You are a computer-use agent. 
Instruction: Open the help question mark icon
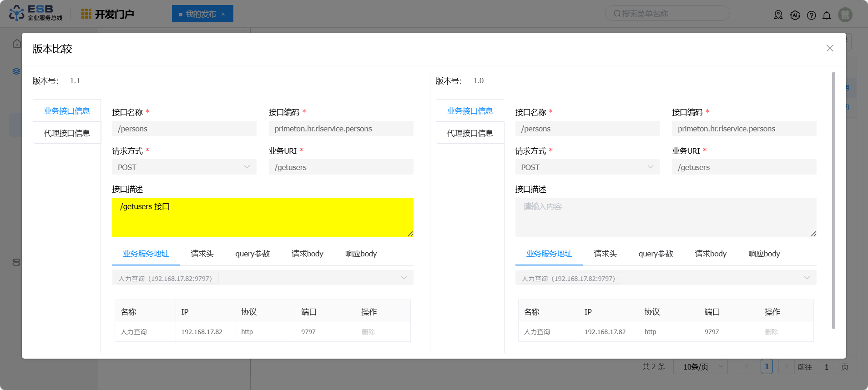811,15
